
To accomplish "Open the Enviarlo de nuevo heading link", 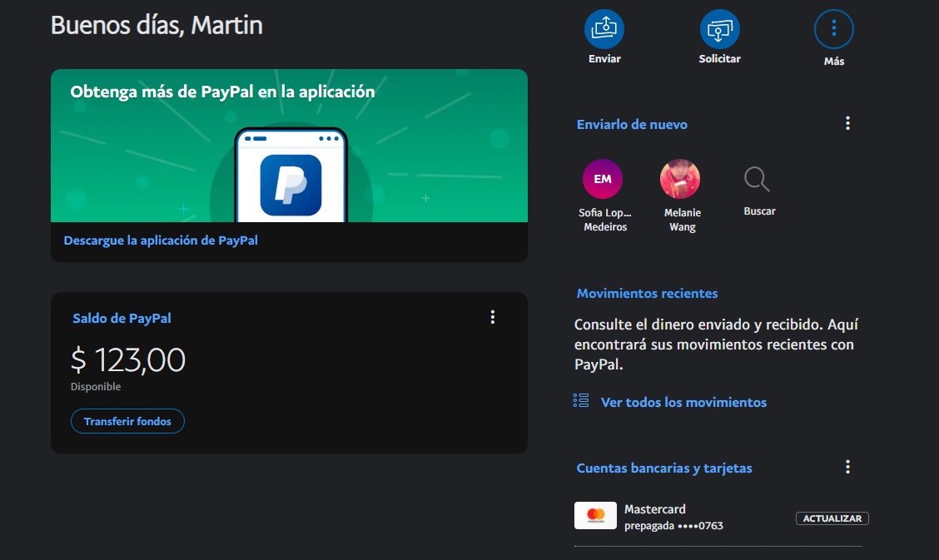I will 632,125.
